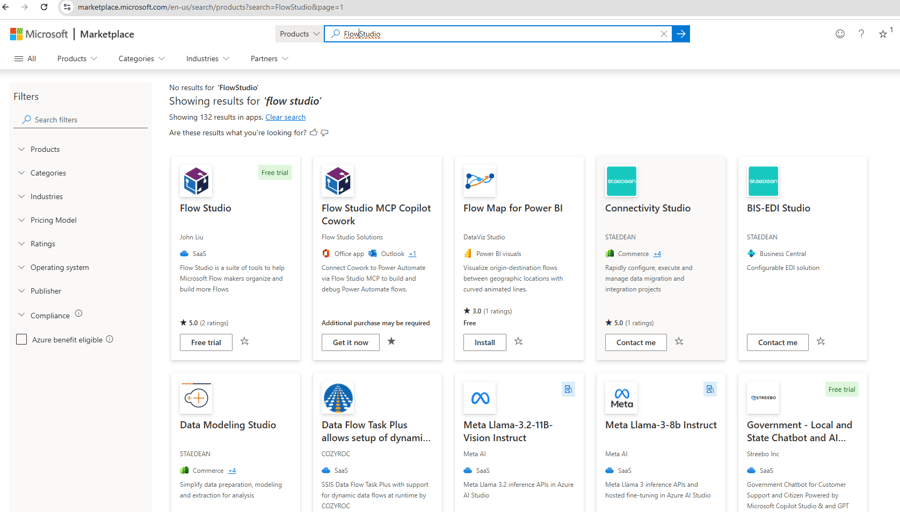Click Free trial badge on Flow Studio card
This screenshot has width=900, height=512.
pyautogui.click(x=274, y=172)
